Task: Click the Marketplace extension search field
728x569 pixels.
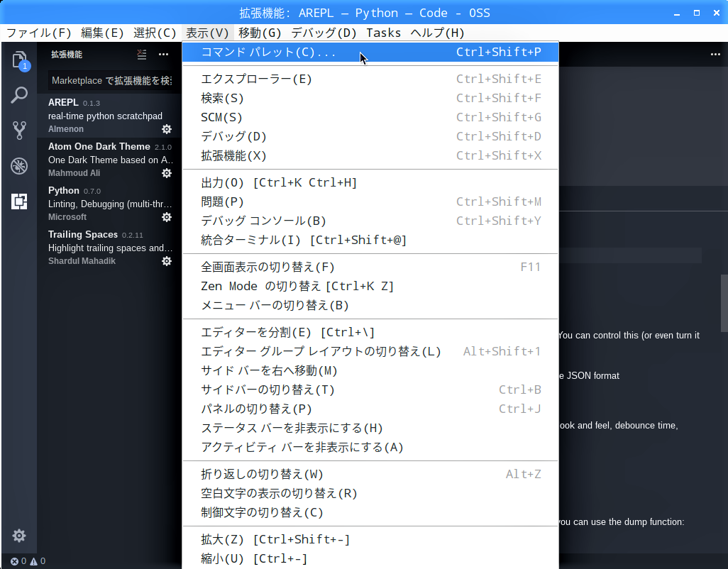Action: [x=110, y=81]
